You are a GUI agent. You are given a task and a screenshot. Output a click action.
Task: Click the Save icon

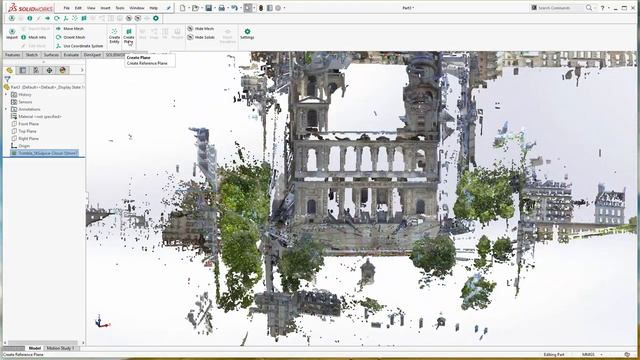(209, 8)
